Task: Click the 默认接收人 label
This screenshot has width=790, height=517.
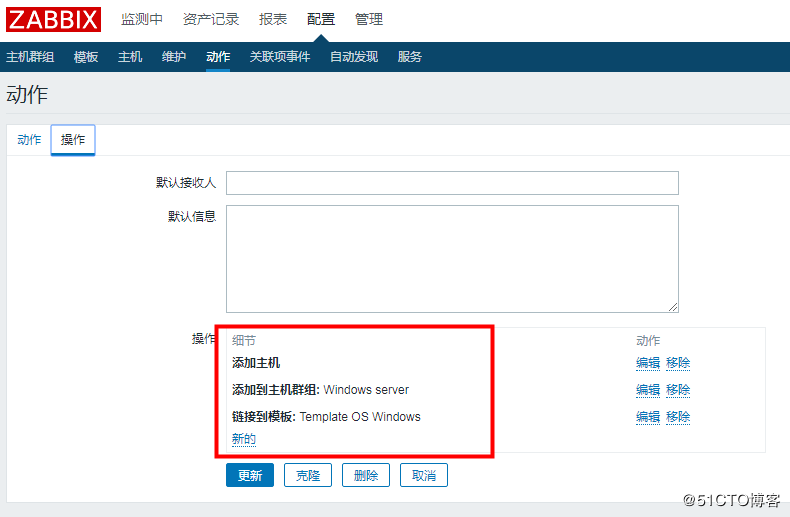Action: (x=186, y=183)
